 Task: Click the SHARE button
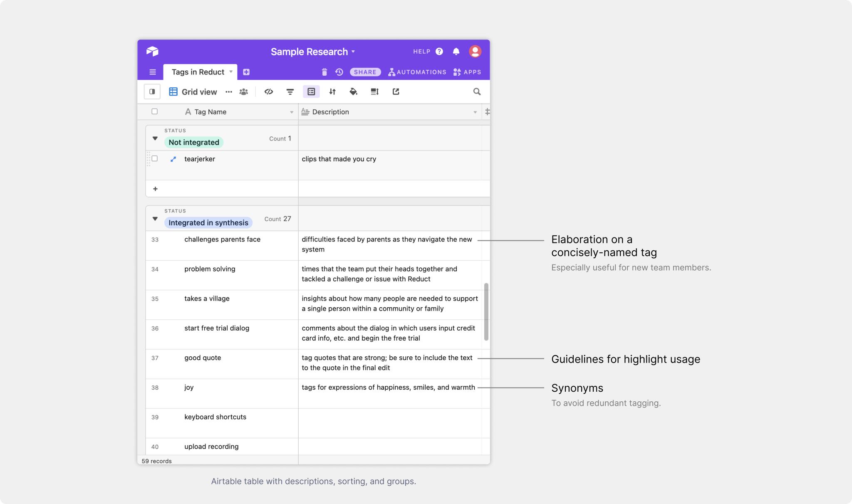point(365,72)
